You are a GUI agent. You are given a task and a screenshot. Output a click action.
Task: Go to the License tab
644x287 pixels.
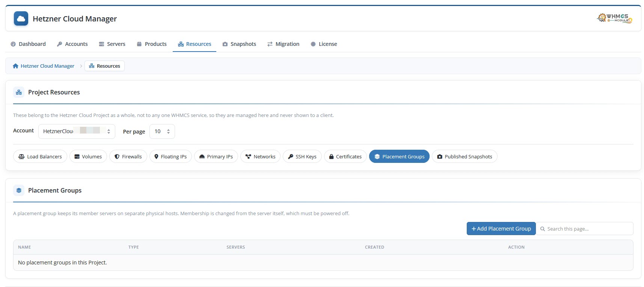click(324, 44)
